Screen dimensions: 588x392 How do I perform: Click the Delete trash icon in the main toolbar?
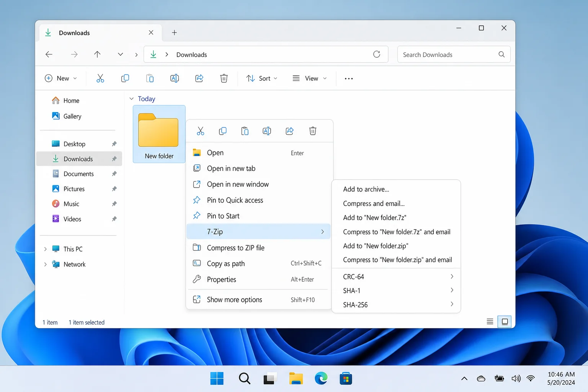click(x=224, y=78)
